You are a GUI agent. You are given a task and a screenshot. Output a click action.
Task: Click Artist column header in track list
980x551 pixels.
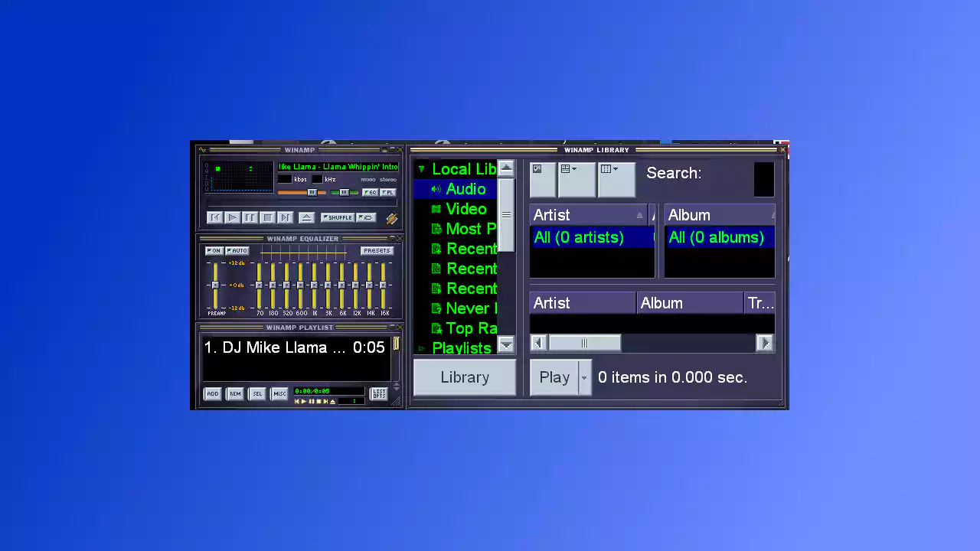click(x=583, y=303)
